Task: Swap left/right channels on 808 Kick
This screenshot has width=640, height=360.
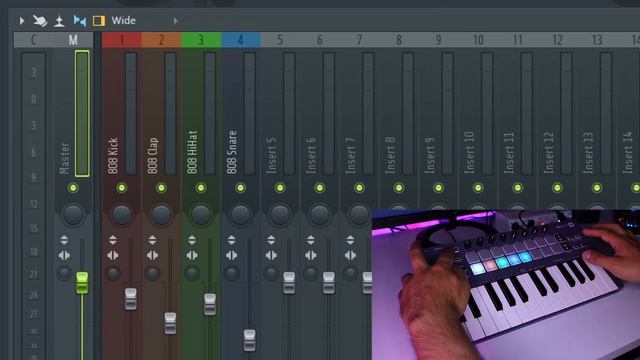Action: pos(113,256)
